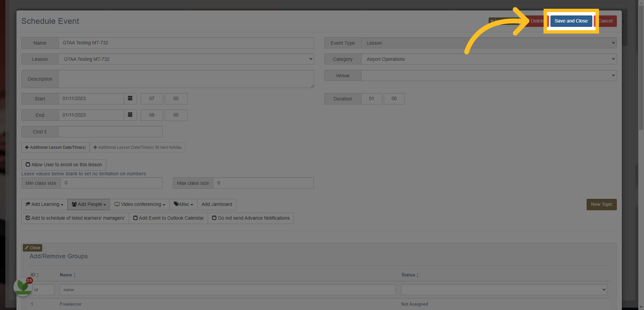Open the Event Type dropdown
This screenshot has width=644, height=310.
489,43
